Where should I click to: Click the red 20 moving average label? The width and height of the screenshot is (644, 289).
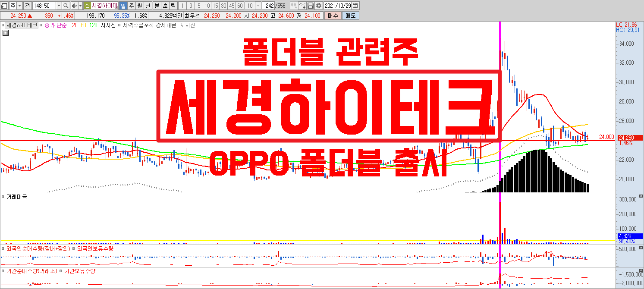pyautogui.click(x=75, y=25)
